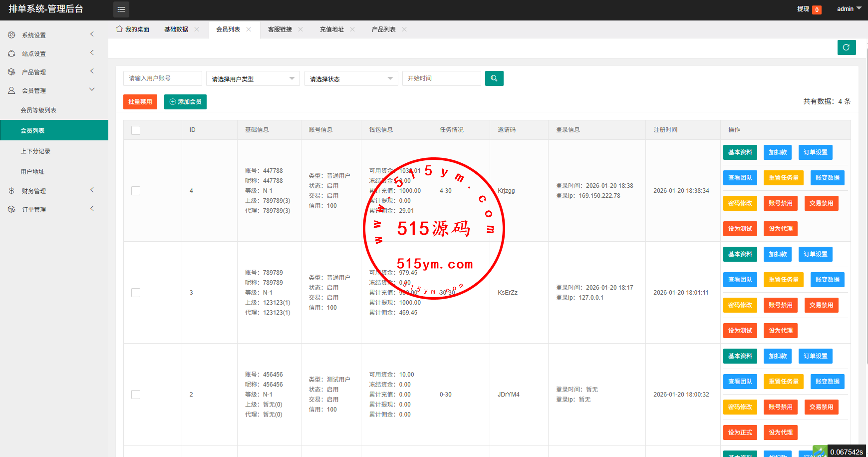Screen dimensions: 868x457
Task: Close the 产品列表 tab using X icon
Action: 404,29
